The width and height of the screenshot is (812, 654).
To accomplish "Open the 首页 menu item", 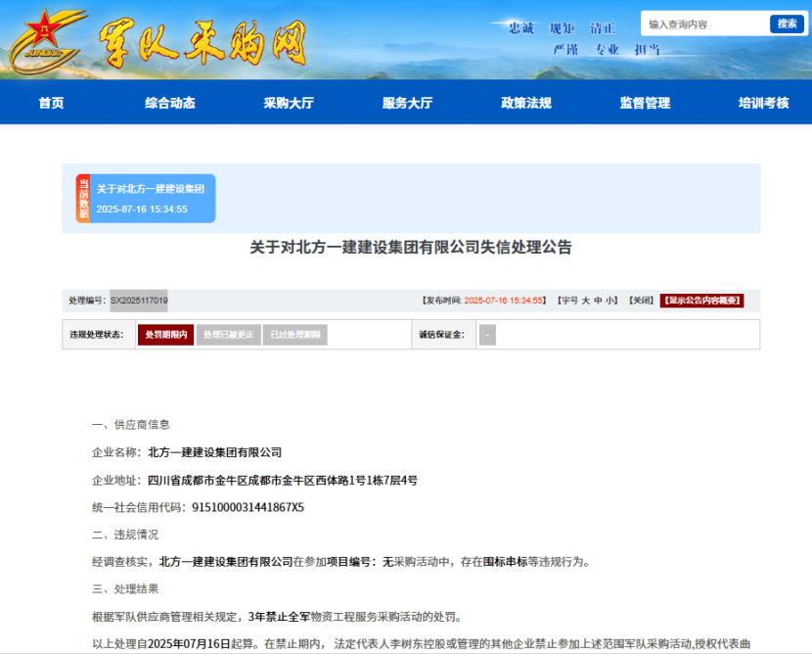I will 51,103.
